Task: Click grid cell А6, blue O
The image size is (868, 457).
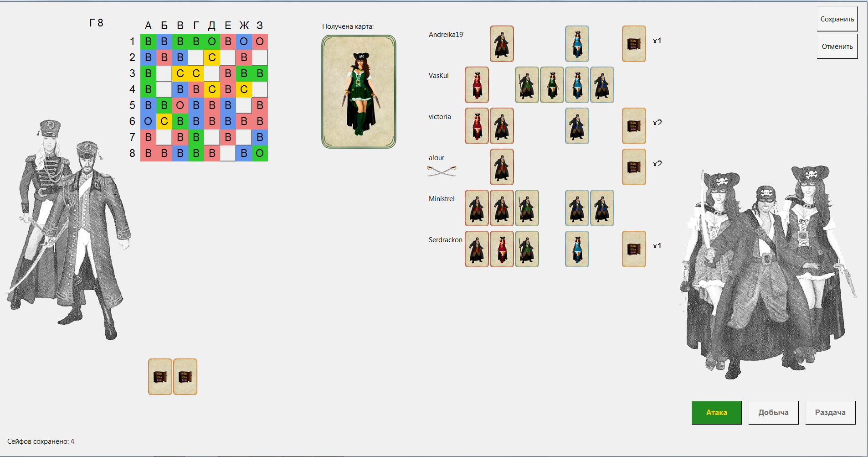Action: [148, 121]
